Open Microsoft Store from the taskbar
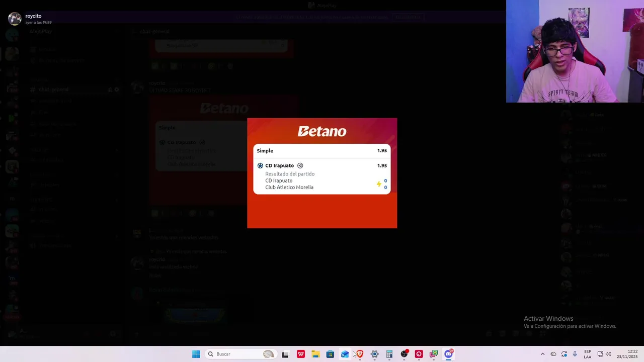The width and height of the screenshot is (644, 362). pyautogui.click(x=330, y=354)
